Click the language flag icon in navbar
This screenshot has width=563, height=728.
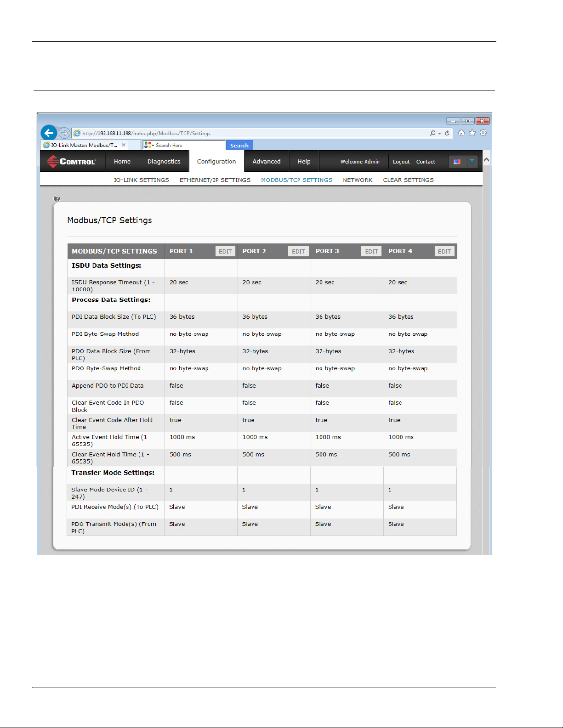point(457,162)
